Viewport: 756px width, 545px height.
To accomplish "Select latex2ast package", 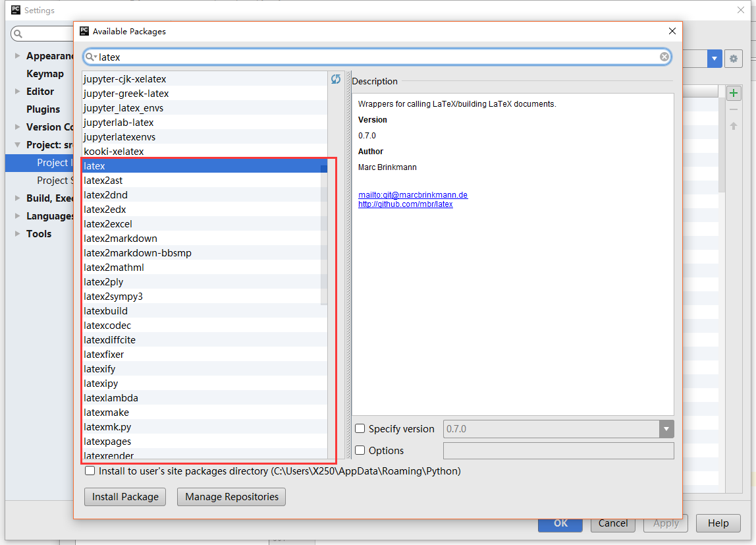I will pyautogui.click(x=204, y=181).
